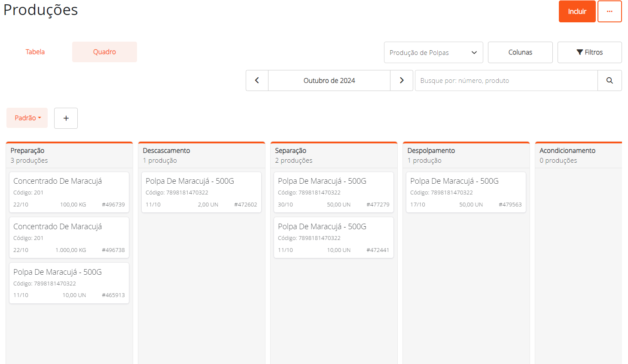Click the '30/10' date text

(x=285, y=205)
